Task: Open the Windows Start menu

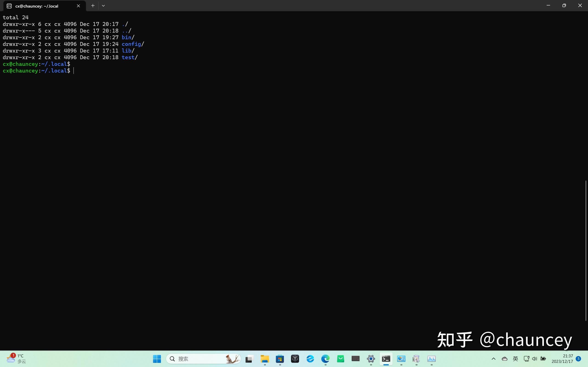Action: [x=157, y=359]
